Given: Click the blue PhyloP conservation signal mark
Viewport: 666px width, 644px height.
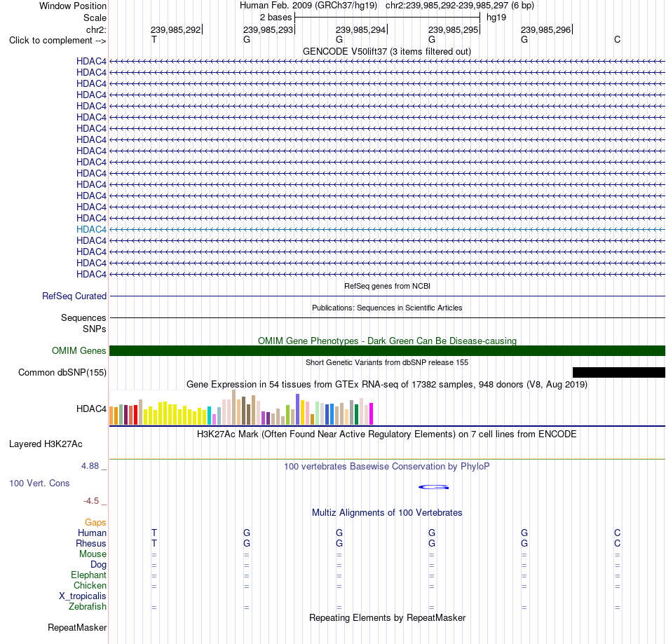Looking at the screenshot, I should point(434,487).
